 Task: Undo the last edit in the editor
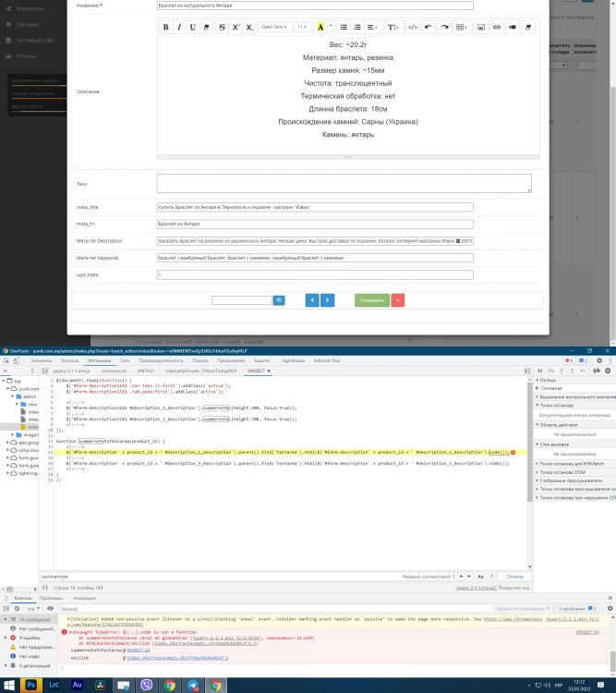click(x=429, y=28)
